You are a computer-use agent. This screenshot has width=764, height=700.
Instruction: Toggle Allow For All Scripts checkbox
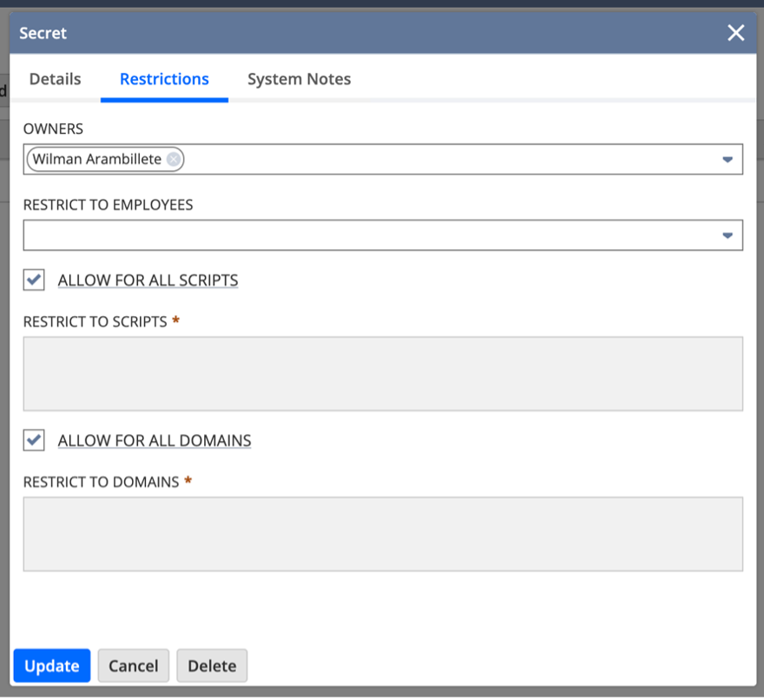(34, 280)
